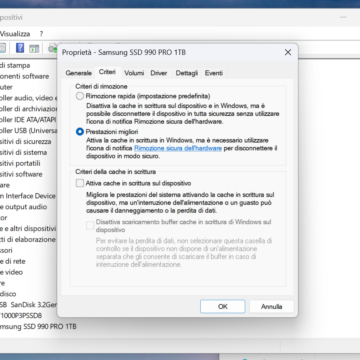Select the SanDisk 3.2Gen disk entry
Viewport: 360px width, 360px height.
pyautogui.click(x=29, y=305)
